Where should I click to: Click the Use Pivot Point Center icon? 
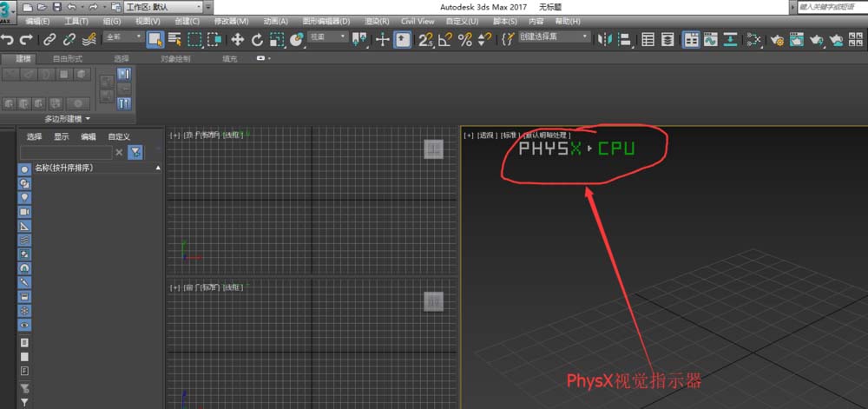pos(360,39)
